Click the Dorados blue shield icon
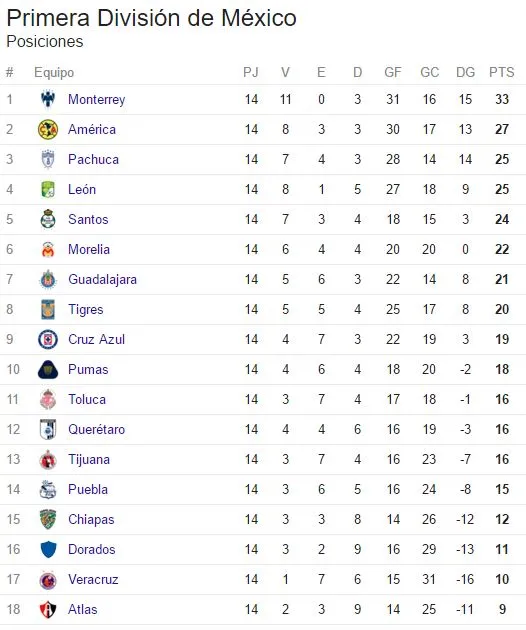Image resolution: width=526 pixels, height=630 pixels. click(48, 550)
